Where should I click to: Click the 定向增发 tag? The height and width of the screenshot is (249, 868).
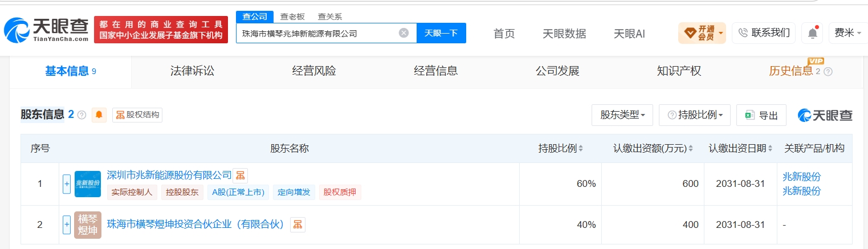294,192
